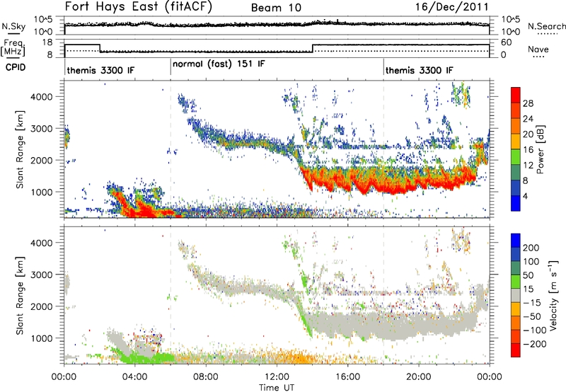
Task: Click the 04:00 time axis tick
Action: 134,377
